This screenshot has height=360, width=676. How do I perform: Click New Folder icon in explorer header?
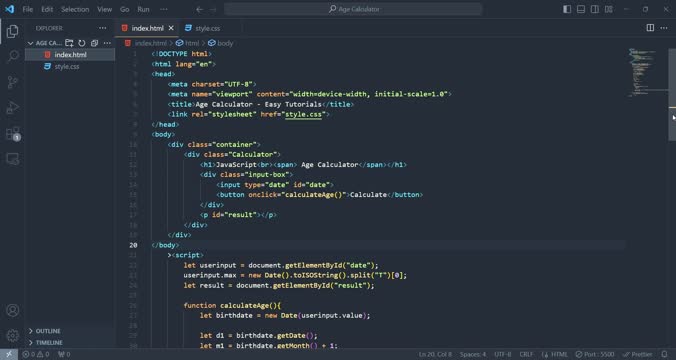point(69,43)
